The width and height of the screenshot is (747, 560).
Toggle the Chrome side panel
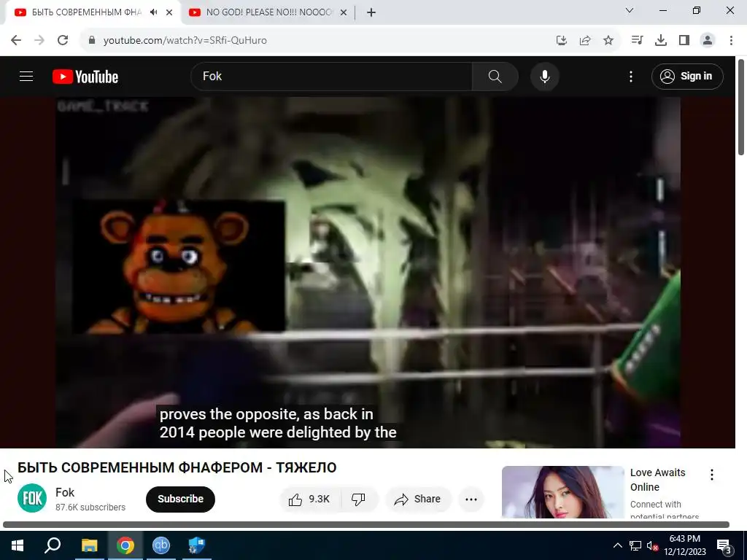(x=684, y=41)
